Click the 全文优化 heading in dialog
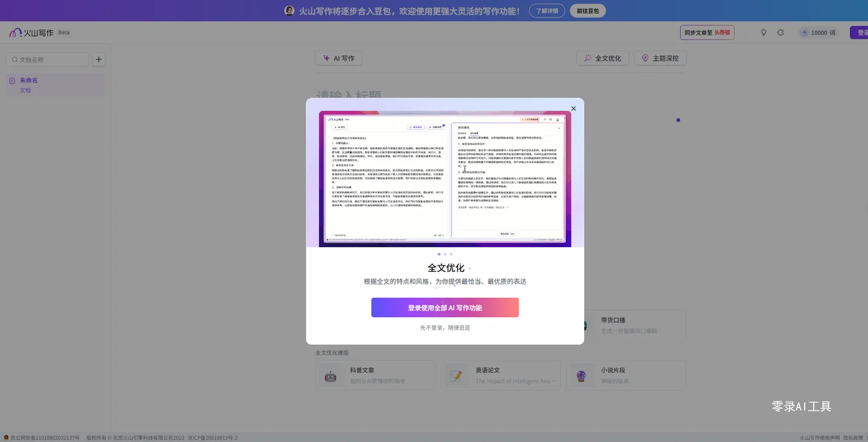The image size is (868, 442). [446, 268]
